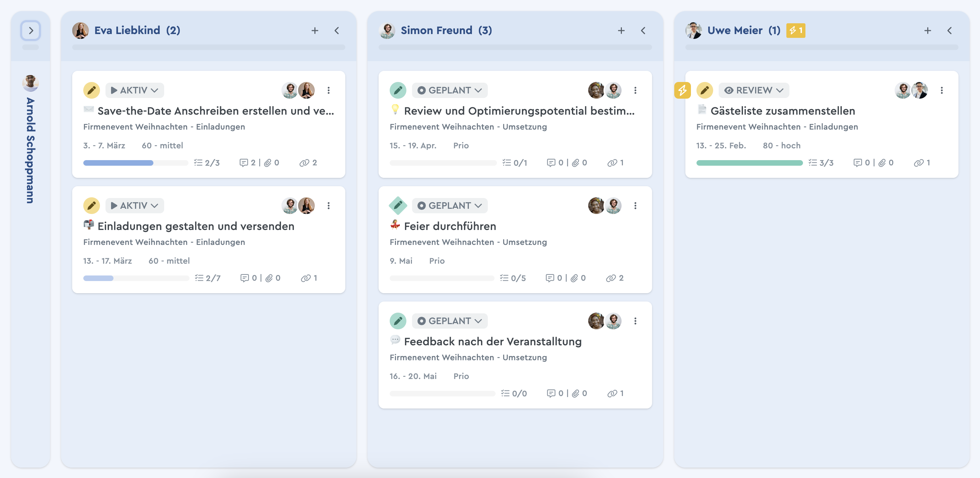The width and height of the screenshot is (980, 478).
Task: Click assignee avatars on Gästeliste card
Action: (x=911, y=90)
